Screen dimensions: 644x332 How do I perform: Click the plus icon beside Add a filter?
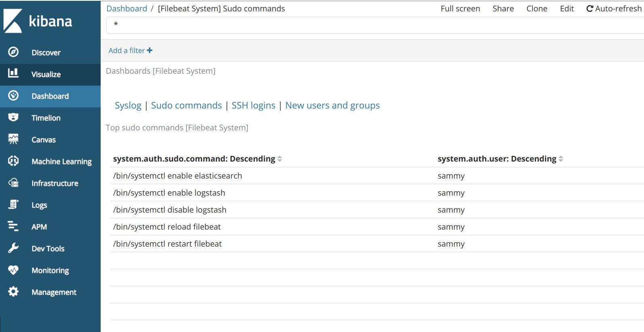(x=150, y=51)
